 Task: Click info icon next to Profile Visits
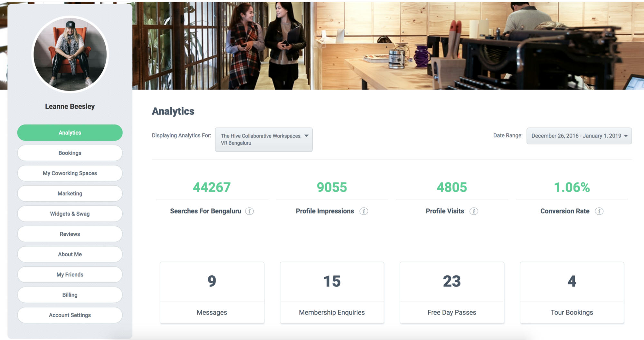click(x=474, y=211)
